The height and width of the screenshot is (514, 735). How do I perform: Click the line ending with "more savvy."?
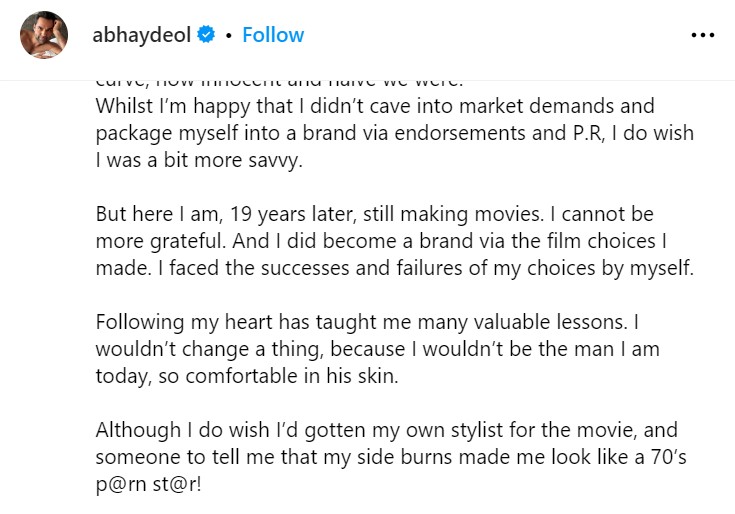click(197, 160)
